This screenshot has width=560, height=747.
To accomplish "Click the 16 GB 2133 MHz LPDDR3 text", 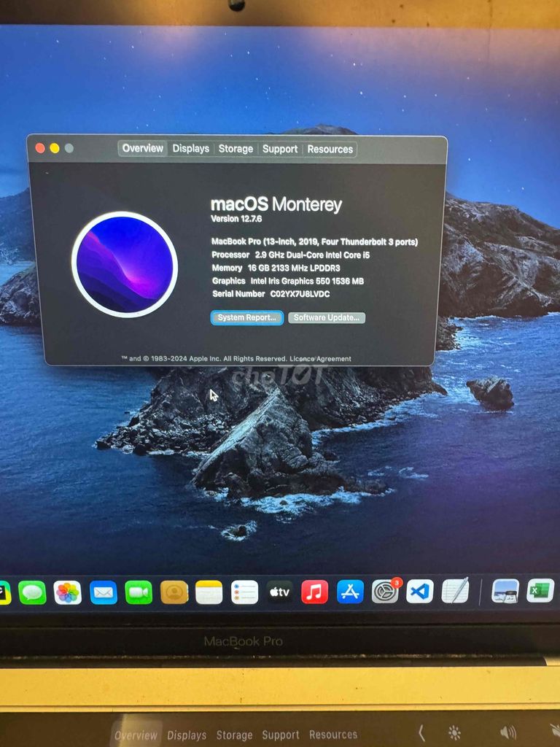I will click(x=294, y=268).
